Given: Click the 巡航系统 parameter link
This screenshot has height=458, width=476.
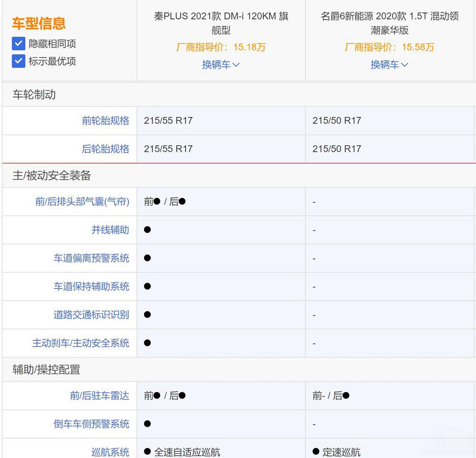Looking at the screenshot, I should pyautogui.click(x=110, y=452).
